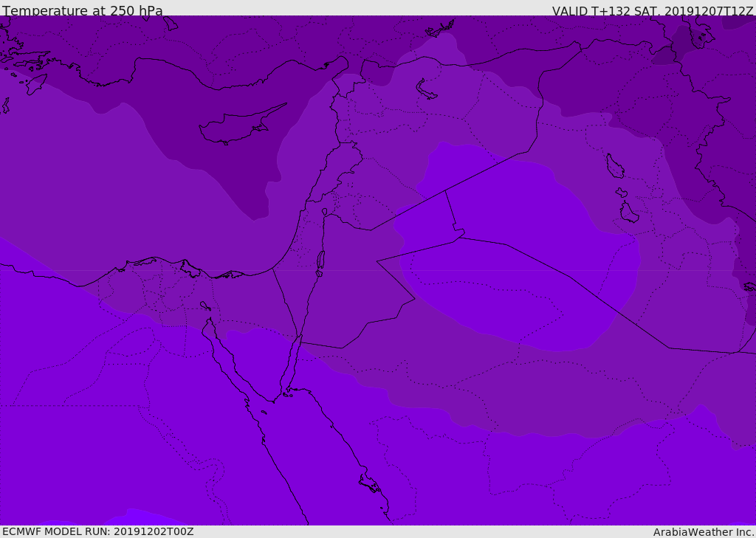The image size is (756, 538).
Task: Click the 'ArabiaWeather Inc' credit text
Action: (x=703, y=532)
